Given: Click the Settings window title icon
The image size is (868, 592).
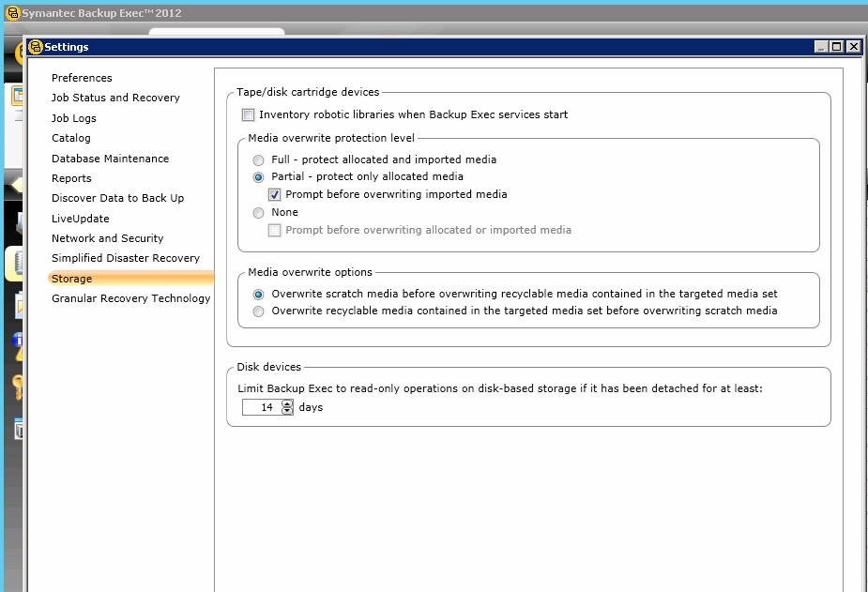Looking at the screenshot, I should [x=36, y=47].
